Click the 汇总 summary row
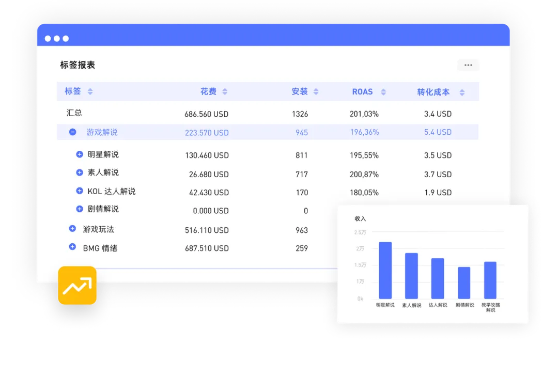The width and height of the screenshot is (558, 392). click(x=74, y=113)
